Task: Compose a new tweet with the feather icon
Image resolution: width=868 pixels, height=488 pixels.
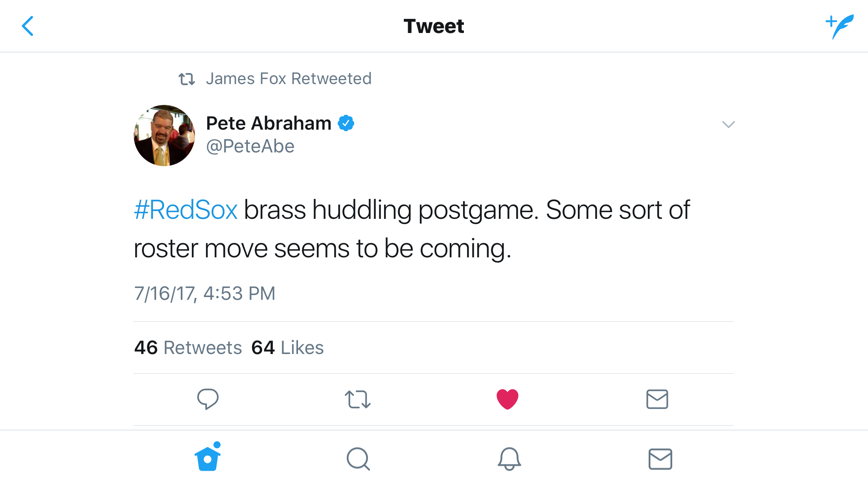Action: pyautogui.click(x=840, y=26)
